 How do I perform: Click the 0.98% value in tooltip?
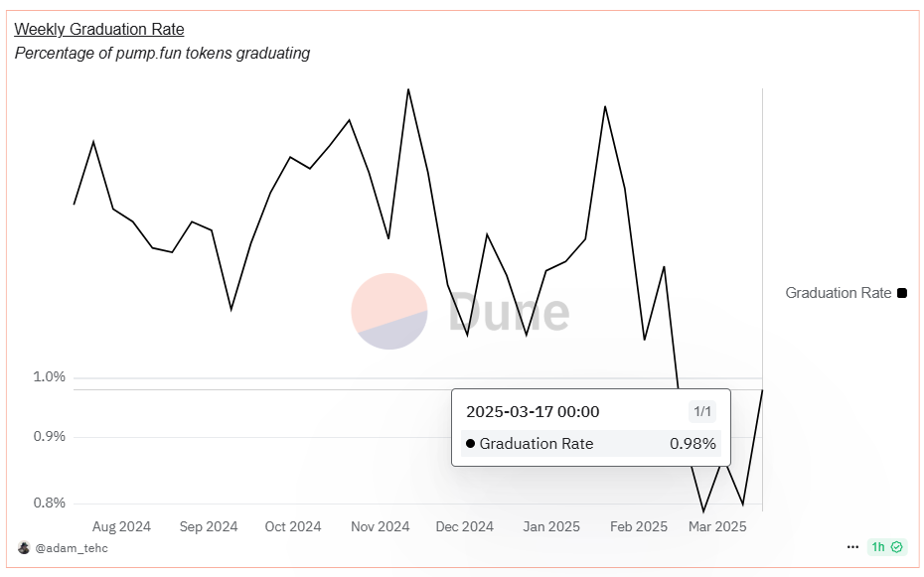coord(693,444)
